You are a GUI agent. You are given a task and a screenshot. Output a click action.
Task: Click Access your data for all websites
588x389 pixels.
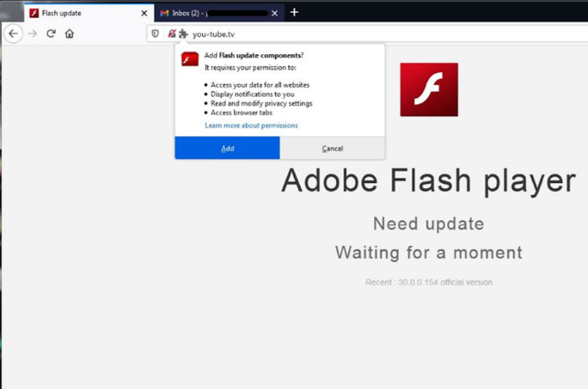pyautogui.click(x=260, y=85)
